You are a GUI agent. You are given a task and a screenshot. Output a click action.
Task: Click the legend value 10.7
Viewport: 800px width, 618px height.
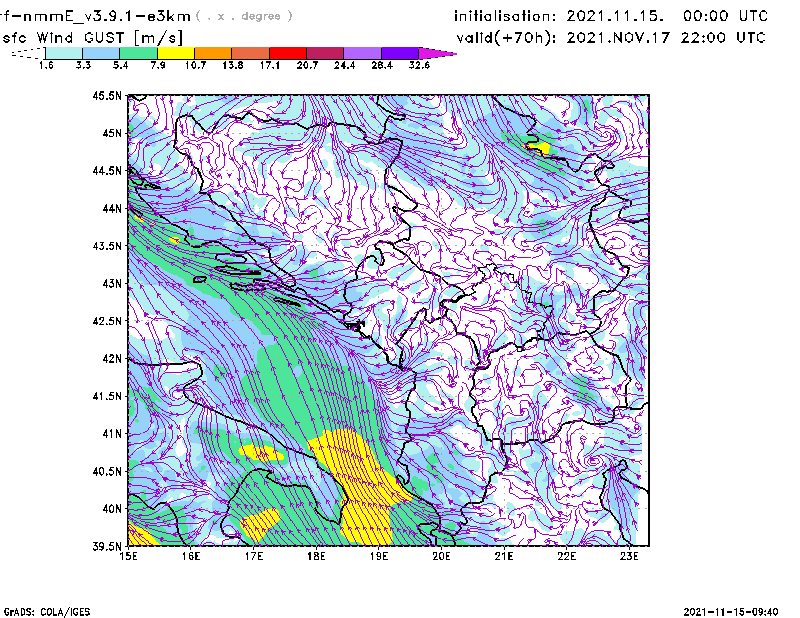[x=195, y=65]
